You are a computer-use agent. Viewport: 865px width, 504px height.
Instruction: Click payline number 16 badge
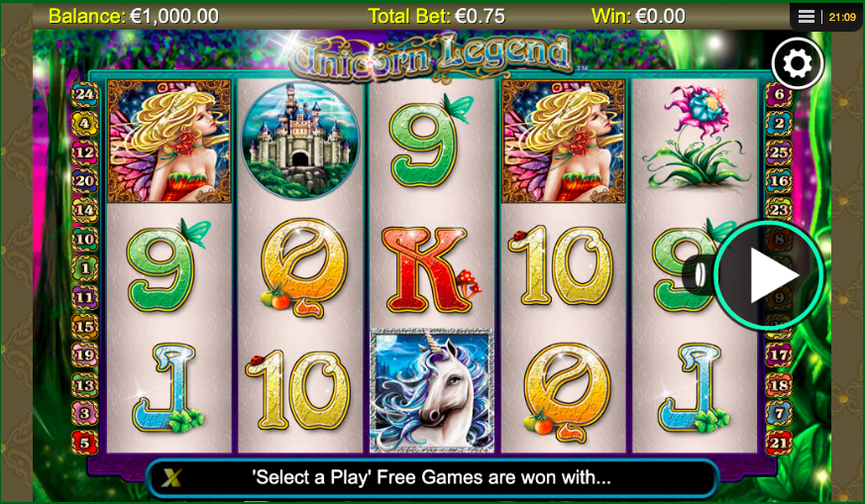pyautogui.click(x=779, y=181)
